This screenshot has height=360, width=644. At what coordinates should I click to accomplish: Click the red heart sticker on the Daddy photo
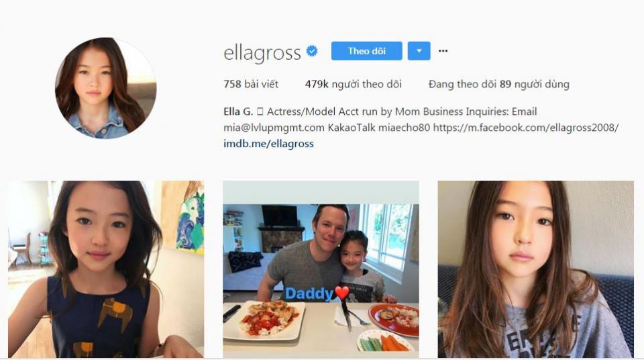(x=341, y=293)
